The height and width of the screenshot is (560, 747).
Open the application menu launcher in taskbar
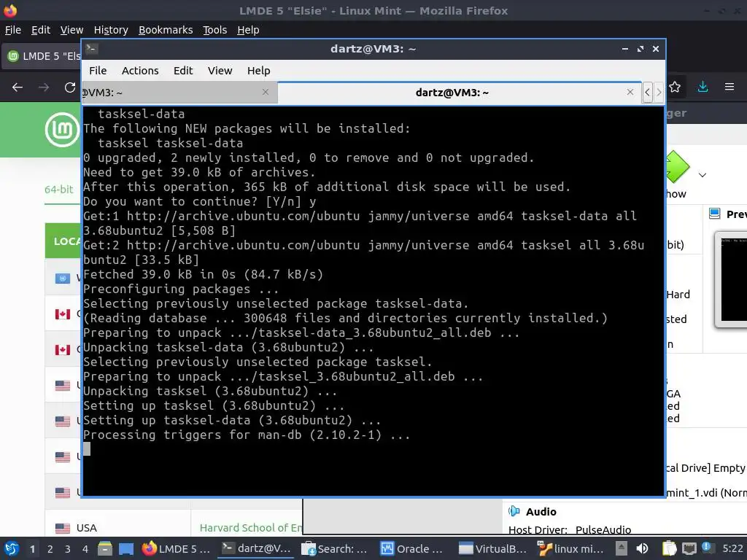(x=12, y=548)
